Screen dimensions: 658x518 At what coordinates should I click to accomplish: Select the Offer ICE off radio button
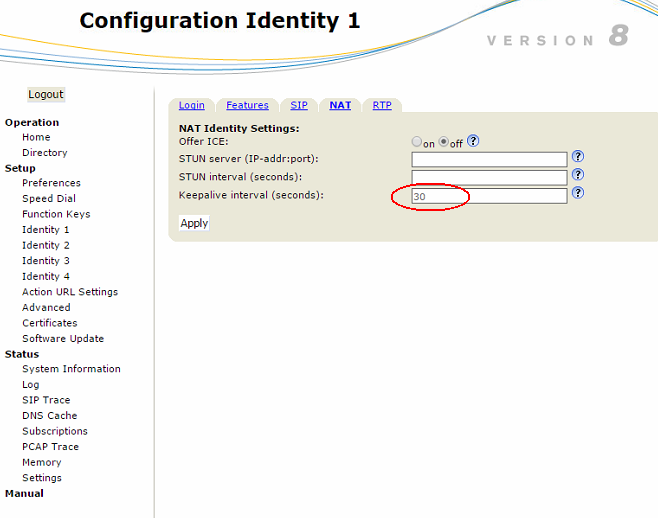[x=444, y=142]
